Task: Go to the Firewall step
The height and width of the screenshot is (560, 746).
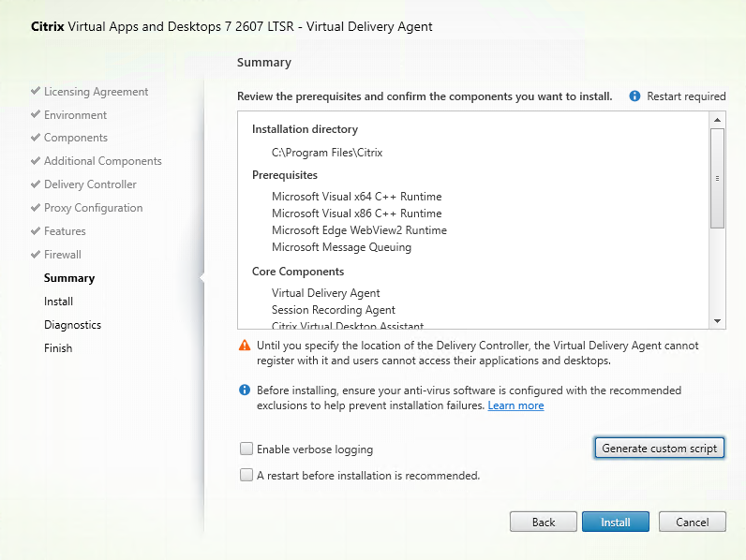Action: pos(63,255)
